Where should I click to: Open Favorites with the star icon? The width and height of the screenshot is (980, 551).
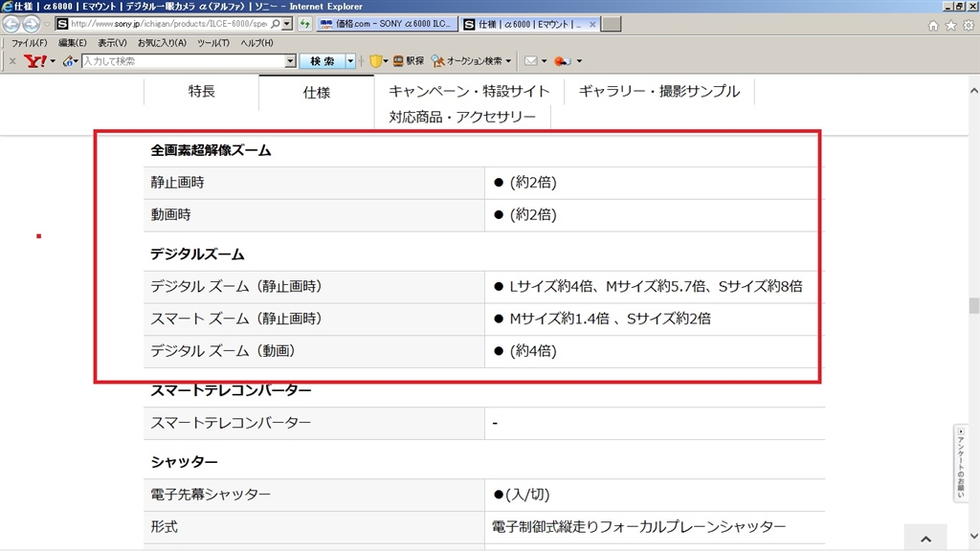[x=950, y=26]
